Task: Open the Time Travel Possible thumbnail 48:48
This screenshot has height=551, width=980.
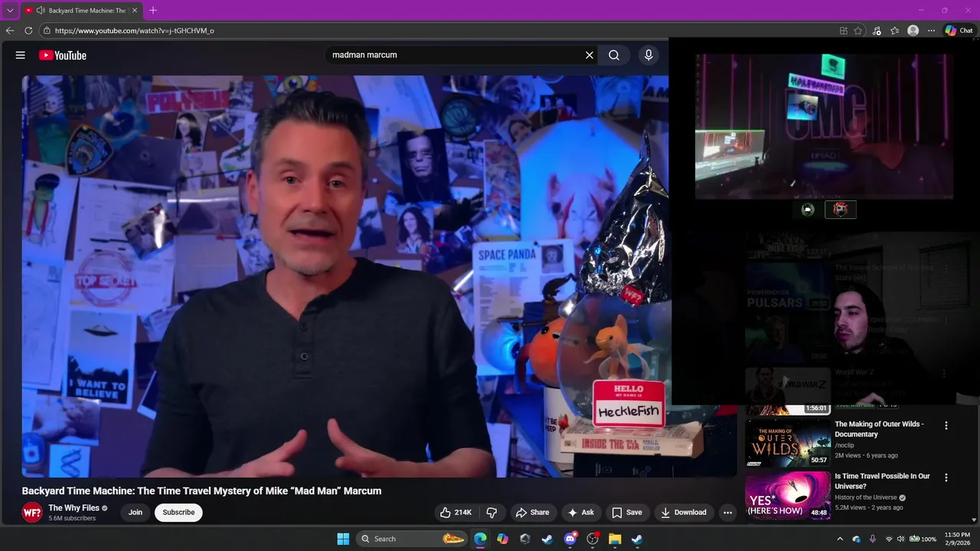Action: click(788, 495)
